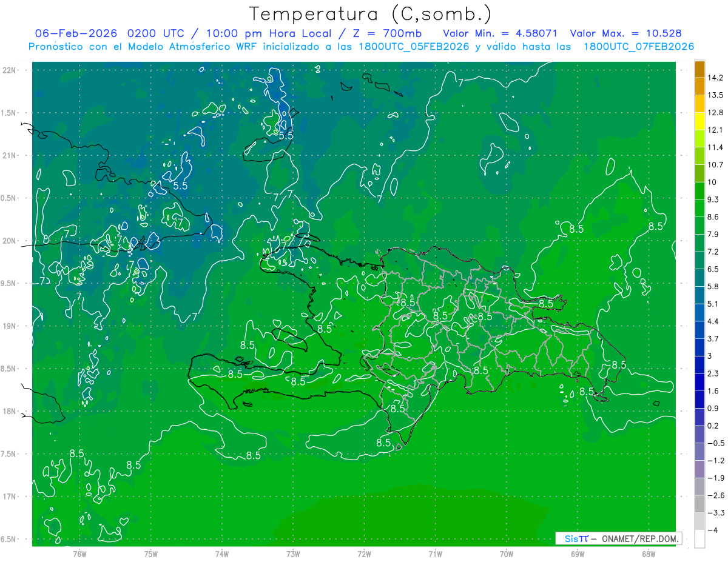
Task: Click the colorbar value "2.3"
Action: 713,373
